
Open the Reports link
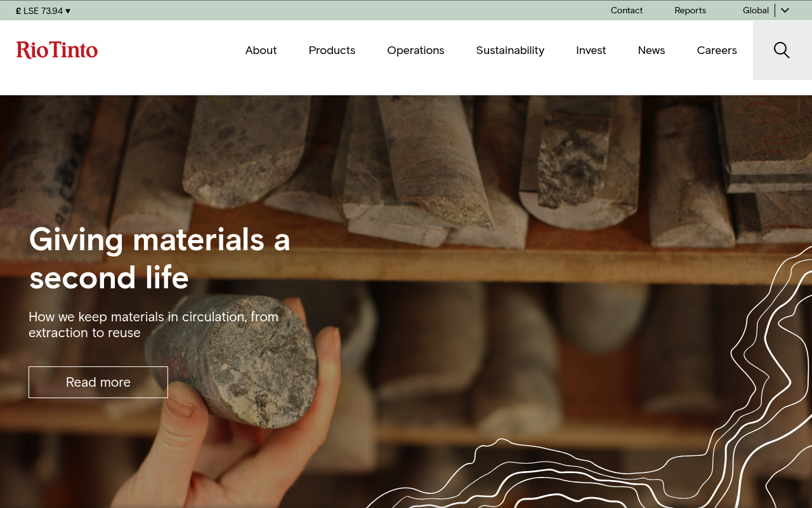690,10
